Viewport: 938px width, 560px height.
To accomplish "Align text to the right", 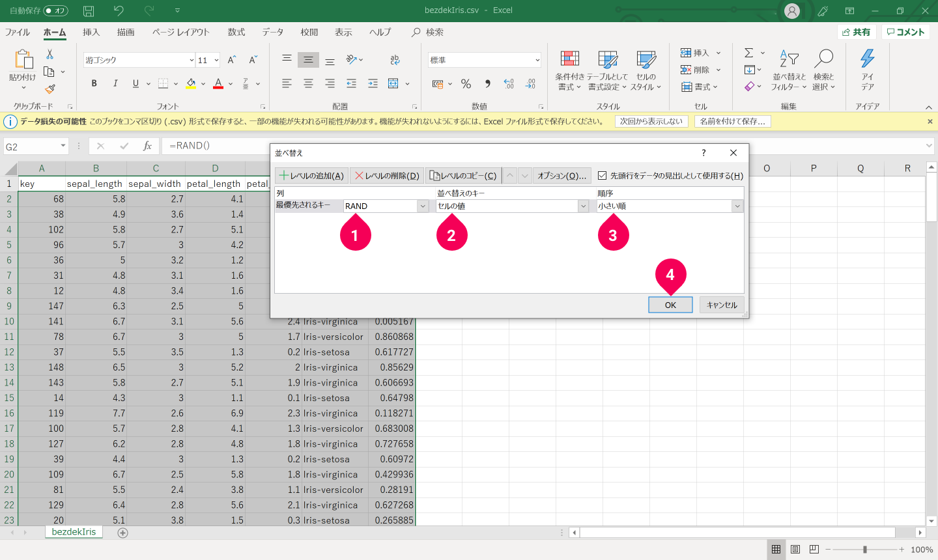I will pos(330,83).
